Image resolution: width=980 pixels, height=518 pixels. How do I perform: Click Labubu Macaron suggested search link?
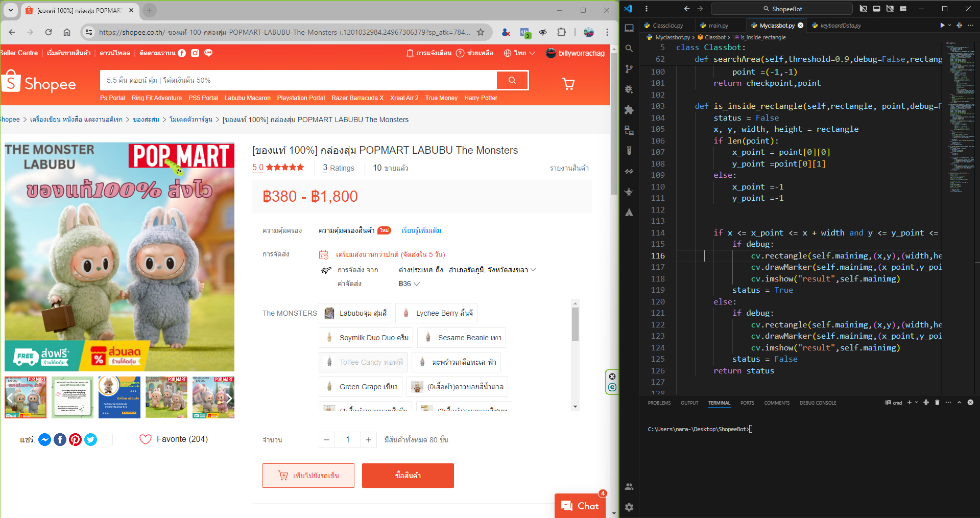tap(248, 98)
